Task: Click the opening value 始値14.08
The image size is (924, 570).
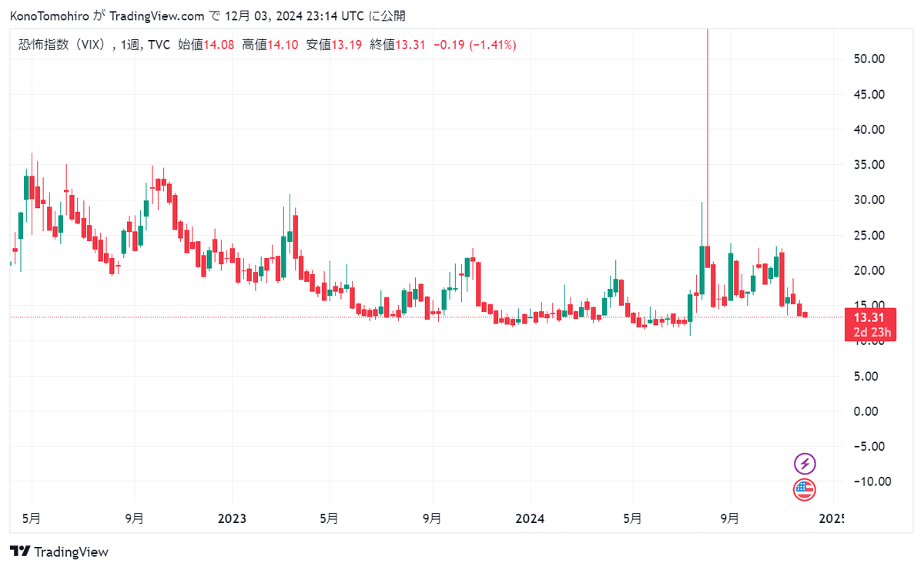Action: 205,45
